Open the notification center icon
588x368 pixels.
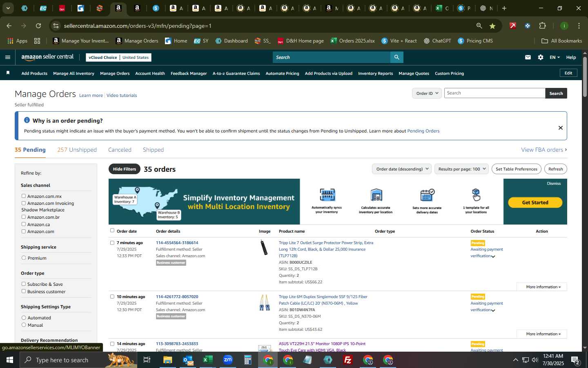pos(576,360)
